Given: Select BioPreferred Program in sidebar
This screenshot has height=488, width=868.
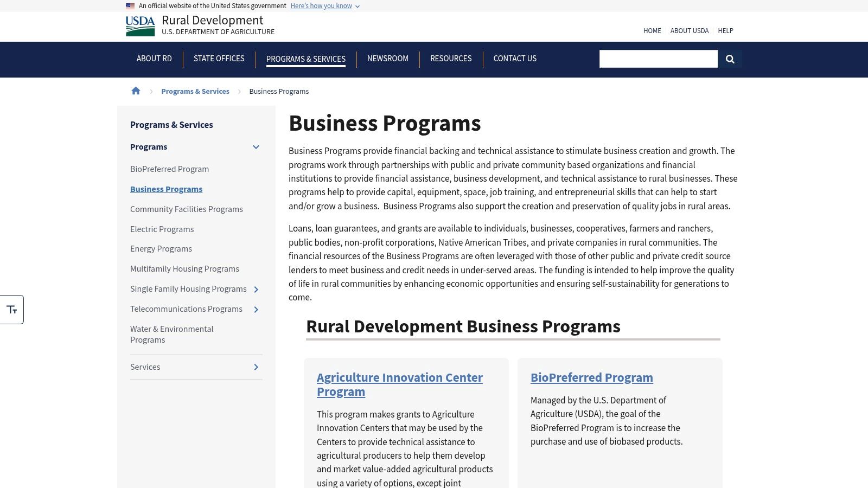Looking at the screenshot, I should [x=169, y=169].
